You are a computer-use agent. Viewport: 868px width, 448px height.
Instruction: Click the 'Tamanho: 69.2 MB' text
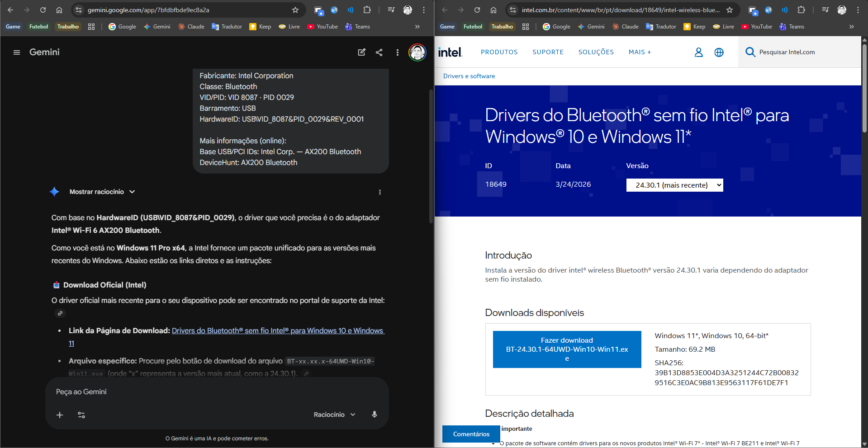pos(685,349)
